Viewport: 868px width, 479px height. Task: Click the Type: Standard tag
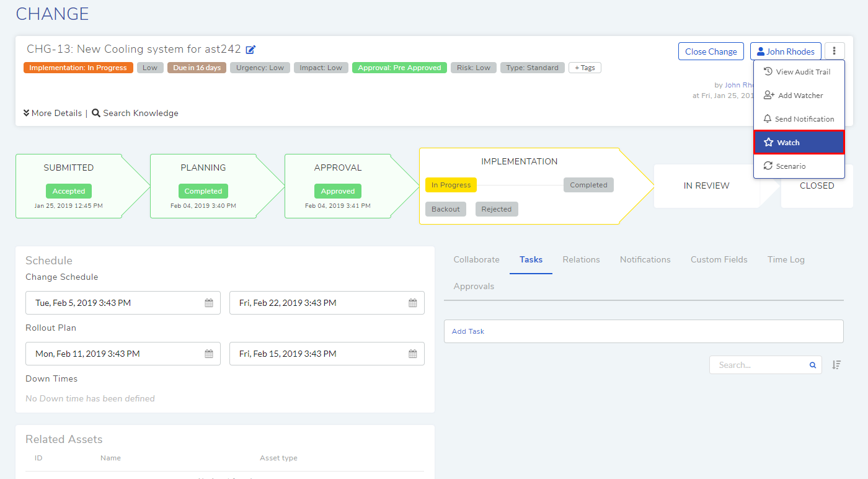tap(533, 68)
